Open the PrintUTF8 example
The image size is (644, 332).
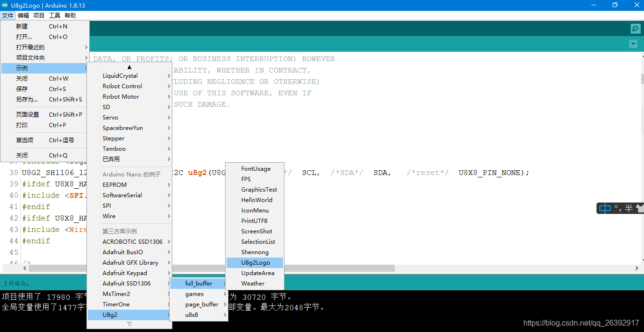(x=255, y=221)
